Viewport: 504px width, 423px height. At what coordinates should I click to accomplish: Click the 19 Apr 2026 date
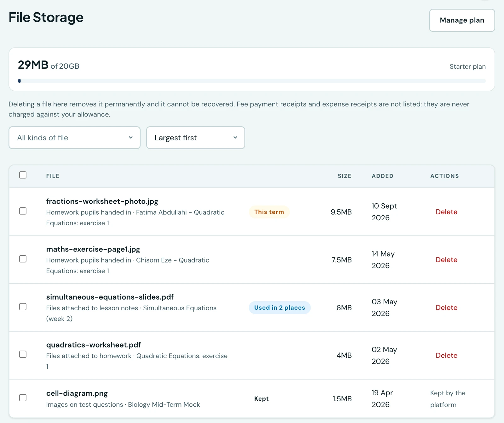click(382, 399)
